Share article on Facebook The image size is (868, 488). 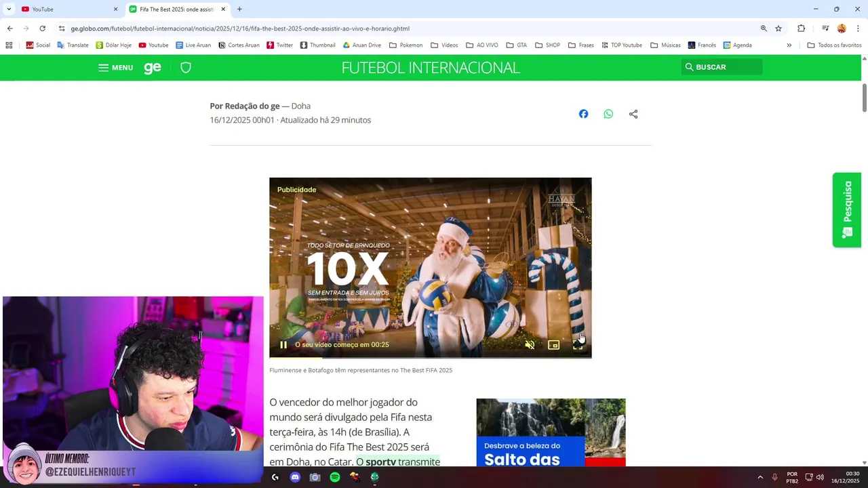[x=583, y=114]
